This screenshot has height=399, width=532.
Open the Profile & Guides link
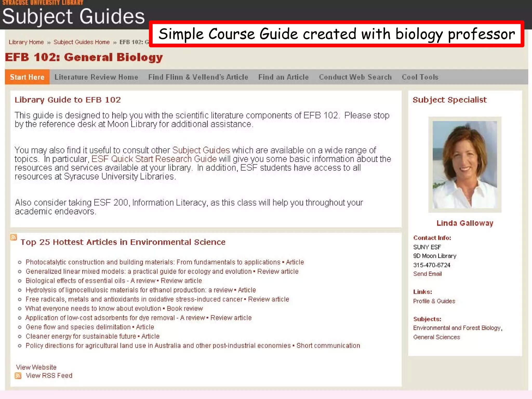[434, 301]
